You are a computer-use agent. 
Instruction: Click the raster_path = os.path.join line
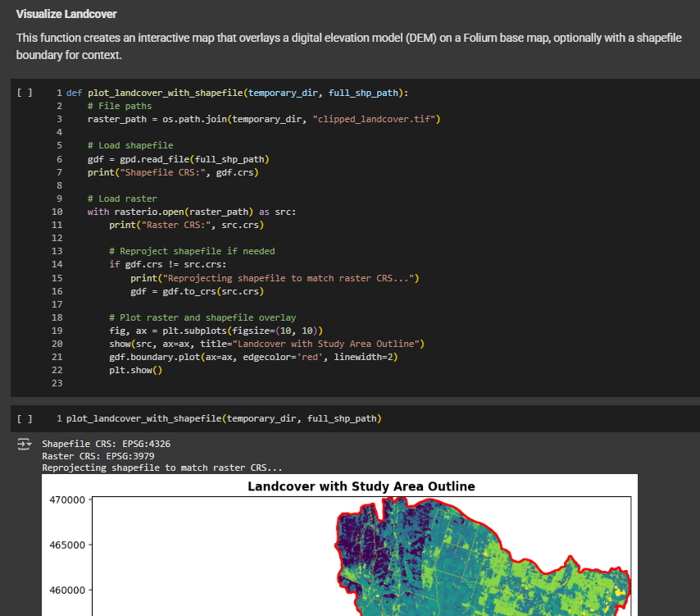264,119
